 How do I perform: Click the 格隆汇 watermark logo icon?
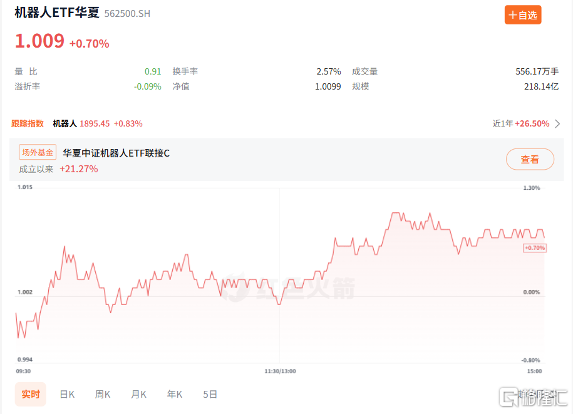point(509,397)
